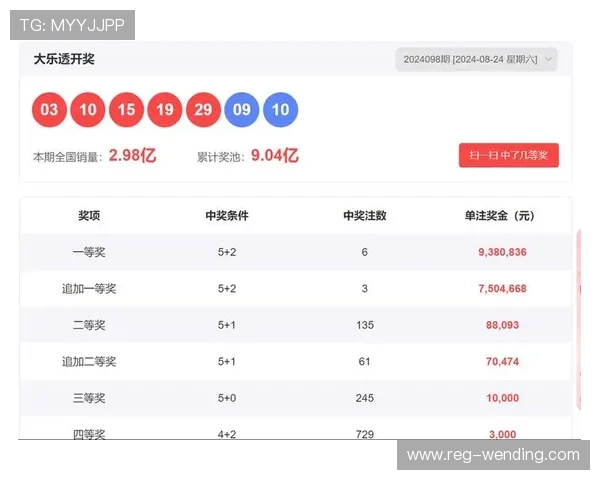Click the 本期全国销量 label
The height and width of the screenshot is (480, 600).
coord(68,157)
